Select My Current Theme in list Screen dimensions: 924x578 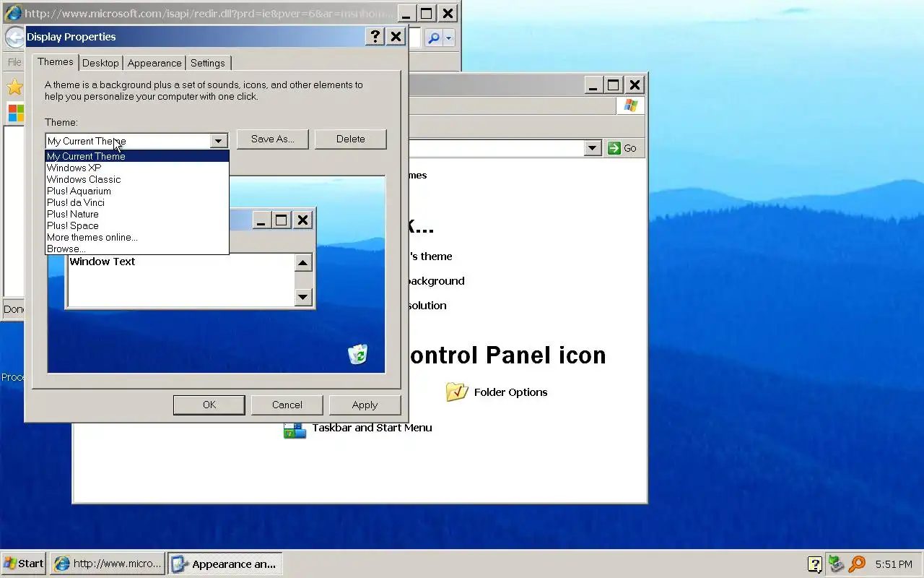[x=137, y=156]
